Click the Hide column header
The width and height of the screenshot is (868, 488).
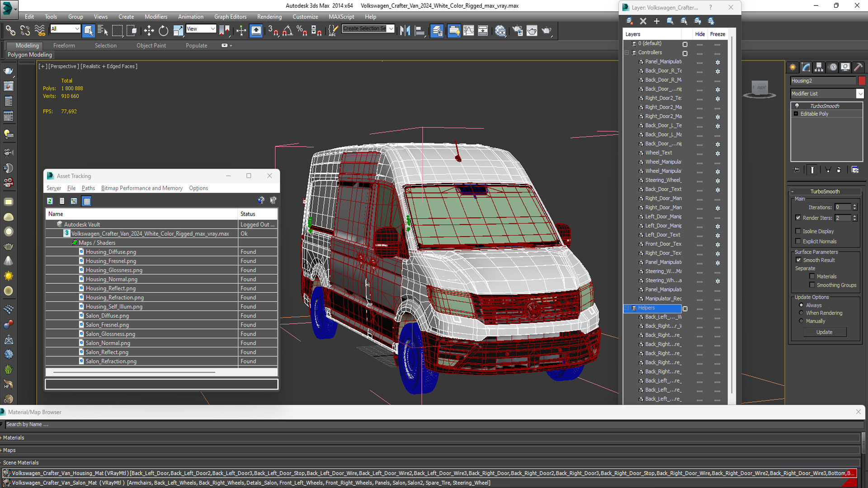pyautogui.click(x=700, y=34)
